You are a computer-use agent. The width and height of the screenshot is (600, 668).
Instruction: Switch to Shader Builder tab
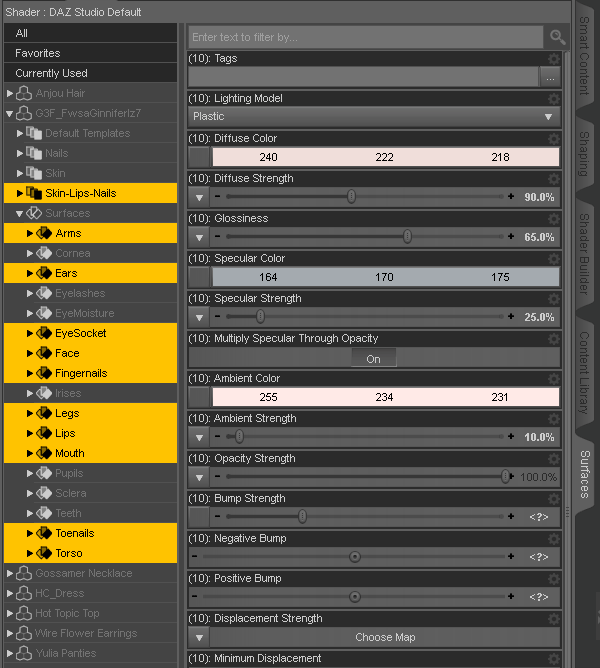click(585, 254)
